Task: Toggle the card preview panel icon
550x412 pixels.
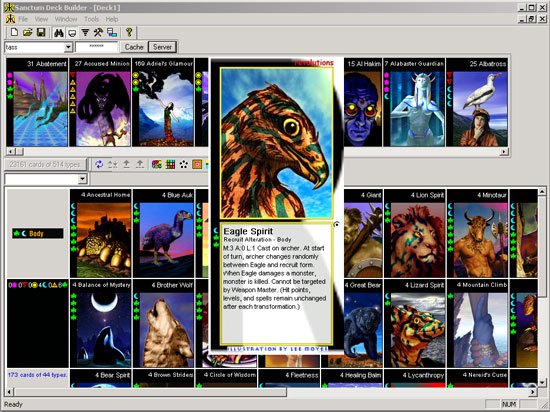Action: (72, 33)
